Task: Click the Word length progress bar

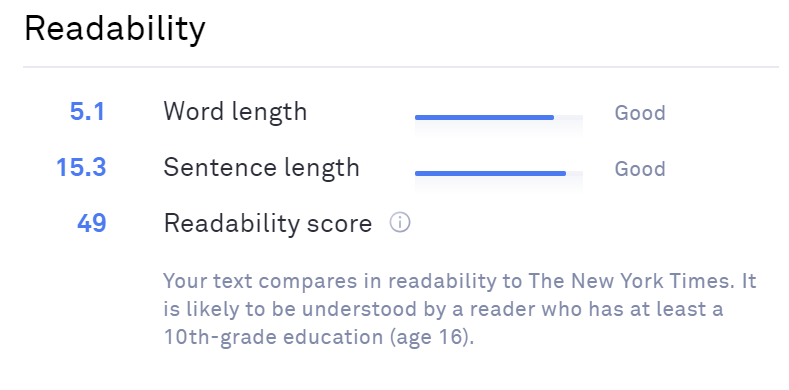Action: 499,117
